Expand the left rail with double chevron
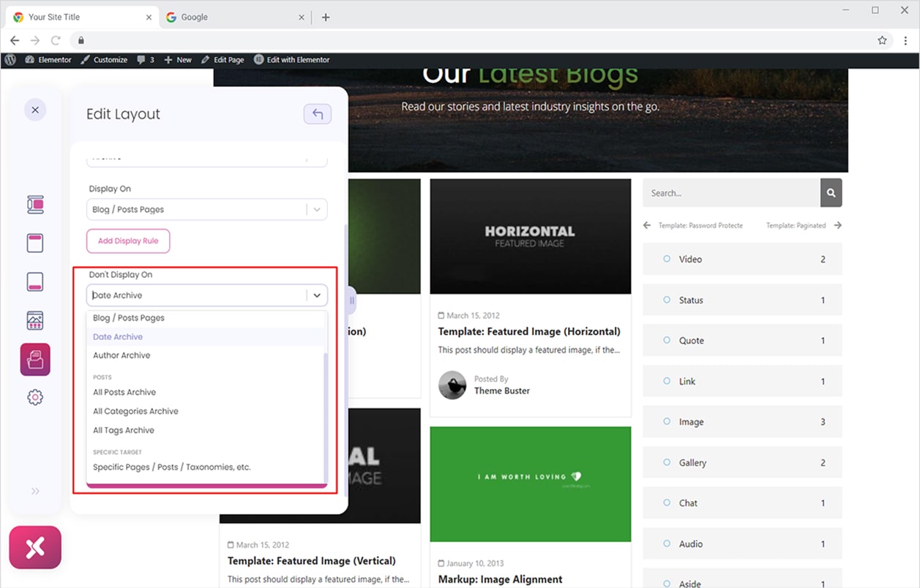920x588 pixels. pos(35,491)
